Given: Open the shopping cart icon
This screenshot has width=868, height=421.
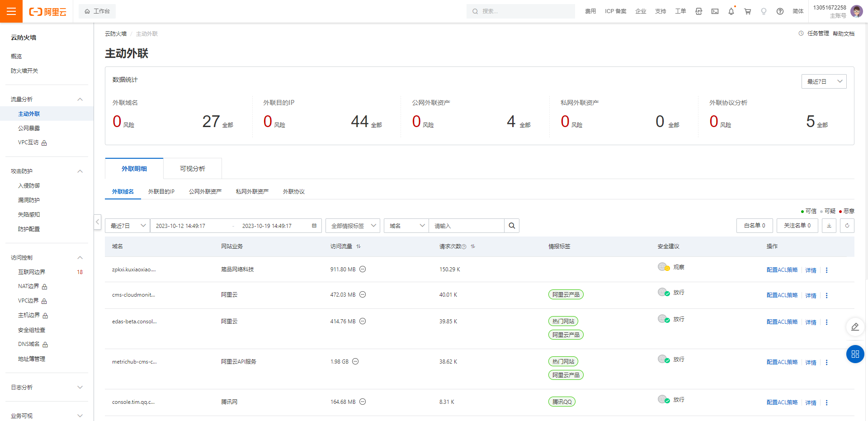Looking at the screenshot, I should (x=747, y=11).
